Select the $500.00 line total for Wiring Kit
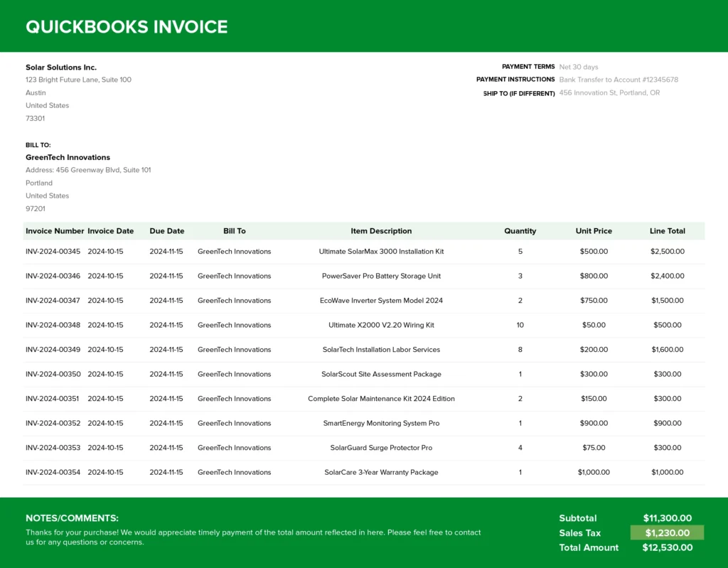The image size is (728, 568). [x=667, y=325]
